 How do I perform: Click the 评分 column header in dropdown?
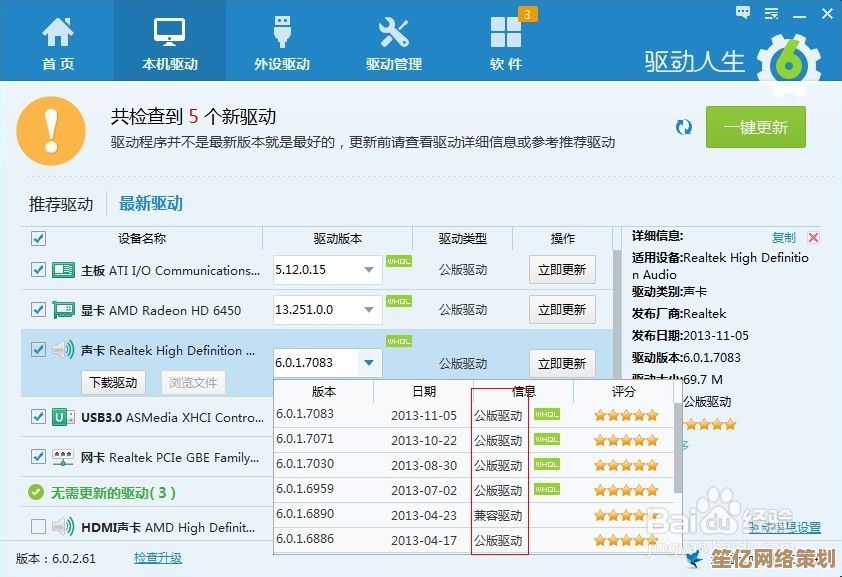[x=623, y=392]
